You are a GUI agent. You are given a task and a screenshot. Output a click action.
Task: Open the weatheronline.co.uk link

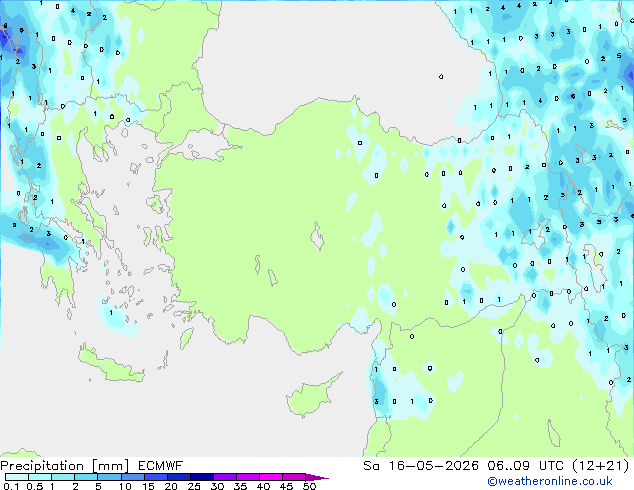coord(550,481)
